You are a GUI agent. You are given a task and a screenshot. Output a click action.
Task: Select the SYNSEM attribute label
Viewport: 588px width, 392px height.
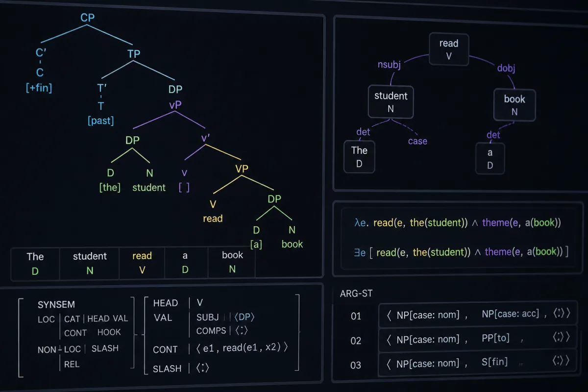coord(56,305)
